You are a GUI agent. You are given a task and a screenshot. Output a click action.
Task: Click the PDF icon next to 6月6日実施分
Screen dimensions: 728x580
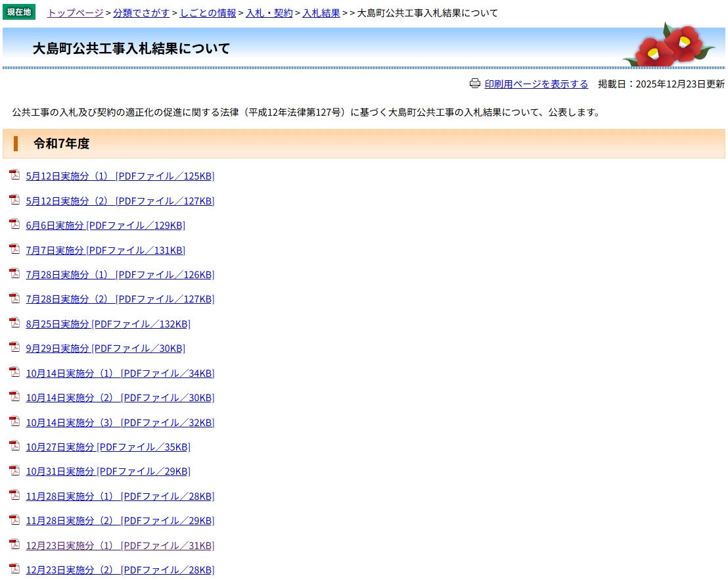pyautogui.click(x=14, y=224)
